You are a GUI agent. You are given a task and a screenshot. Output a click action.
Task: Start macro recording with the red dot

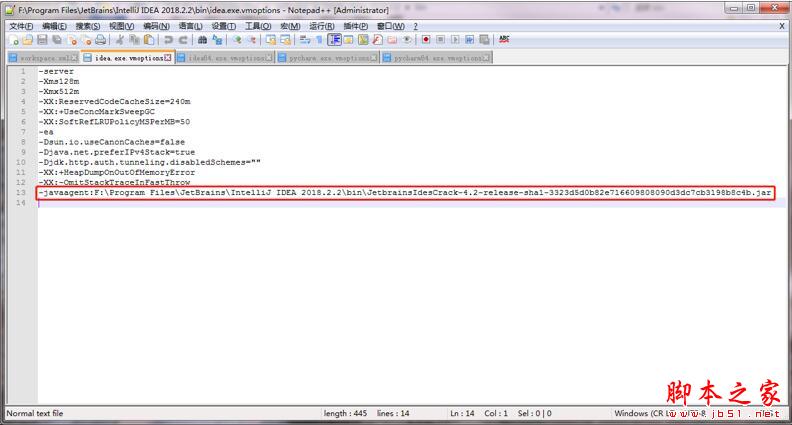pos(426,40)
